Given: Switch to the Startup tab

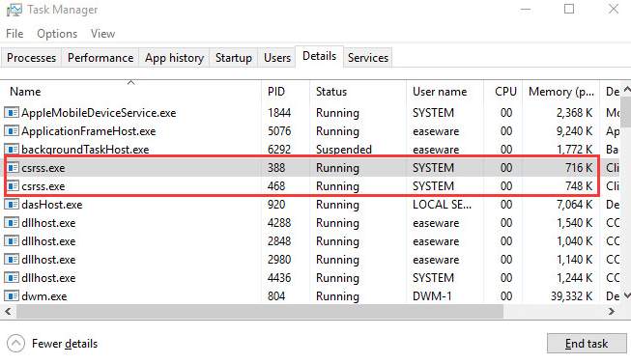Looking at the screenshot, I should pyautogui.click(x=234, y=58).
